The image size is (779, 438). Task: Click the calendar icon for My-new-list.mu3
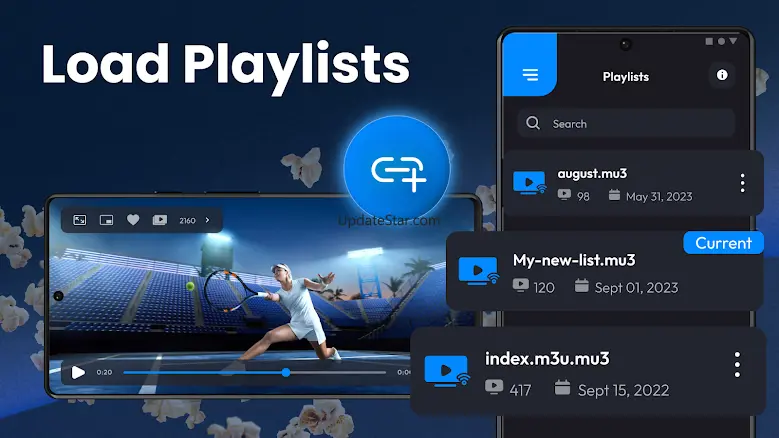581,286
